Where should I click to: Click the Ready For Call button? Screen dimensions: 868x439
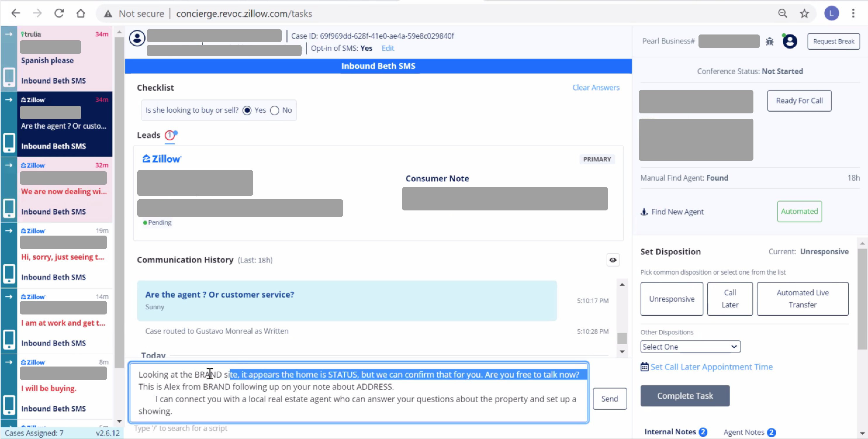(x=799, y=101)
